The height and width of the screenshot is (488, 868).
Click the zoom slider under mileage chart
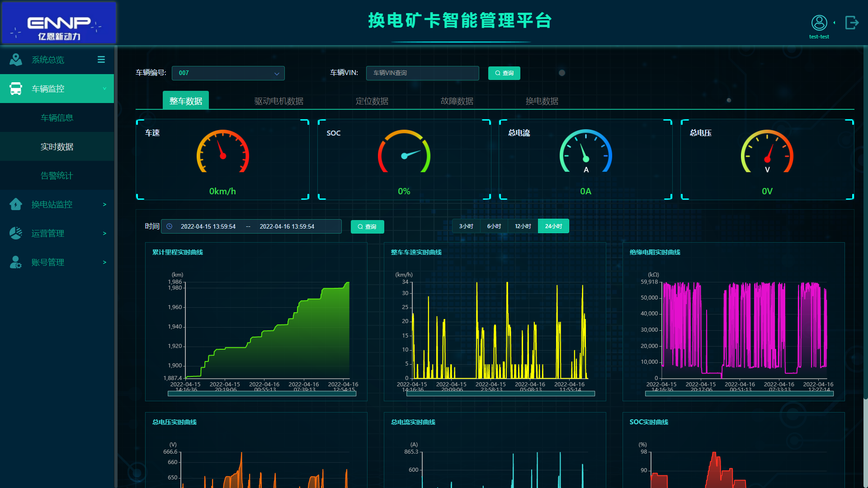(262, 394)
